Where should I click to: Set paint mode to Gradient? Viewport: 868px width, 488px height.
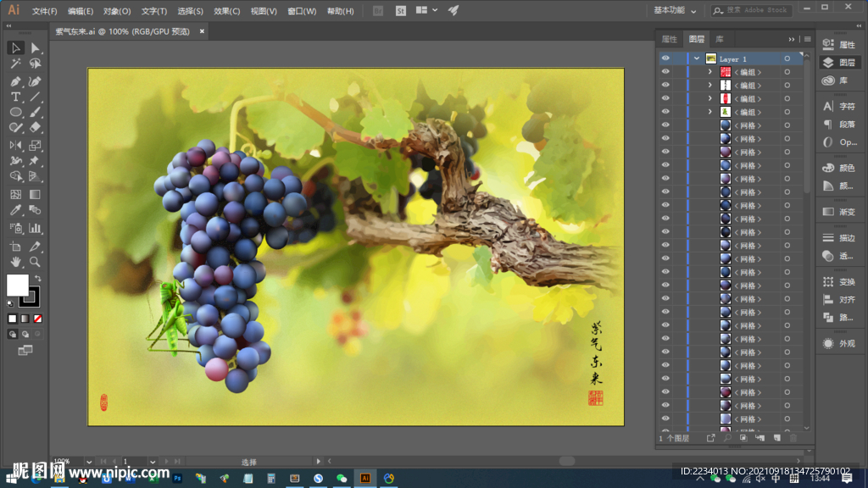(25, 319)
